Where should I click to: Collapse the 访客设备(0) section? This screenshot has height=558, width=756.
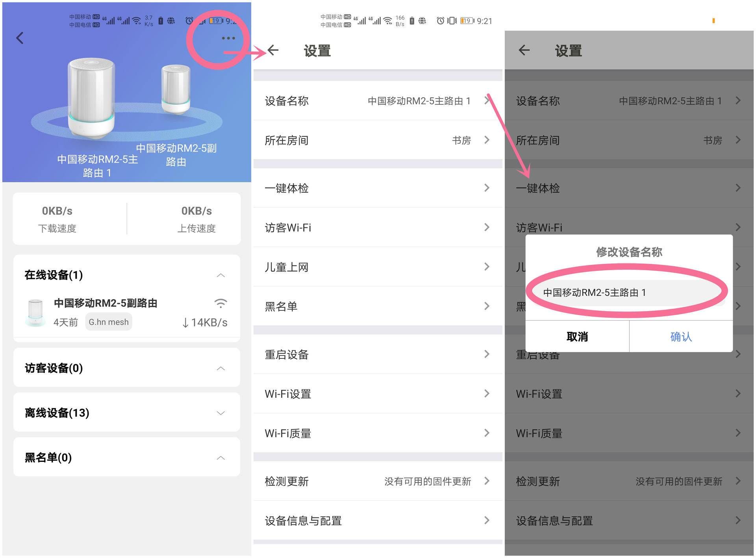(221, 369)
